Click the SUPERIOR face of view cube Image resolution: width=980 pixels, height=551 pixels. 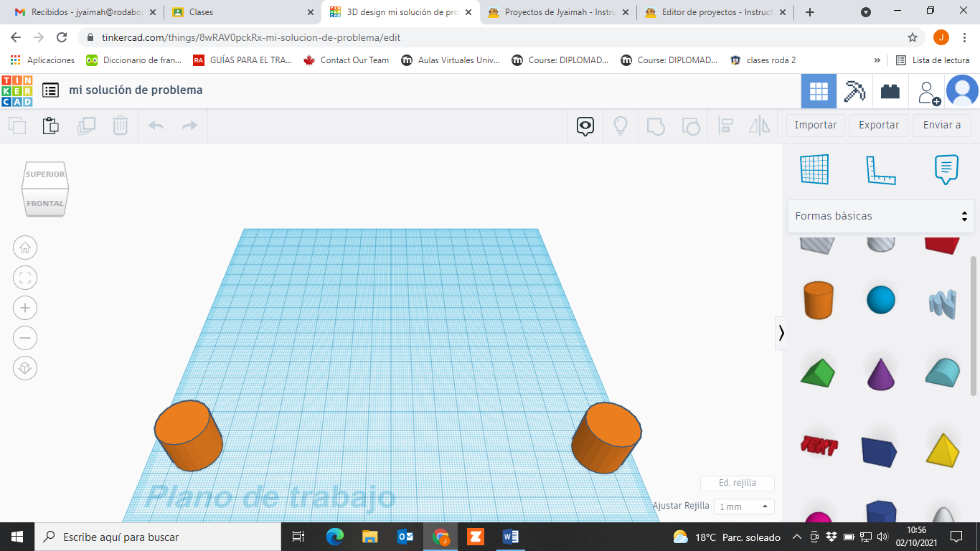click(45, 175)
